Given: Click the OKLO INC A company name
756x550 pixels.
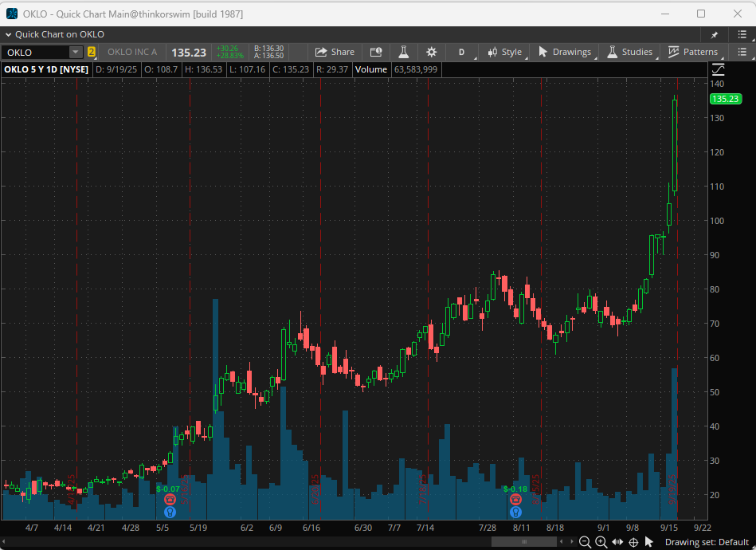Looking at the screenshot, I should (132, 52).
